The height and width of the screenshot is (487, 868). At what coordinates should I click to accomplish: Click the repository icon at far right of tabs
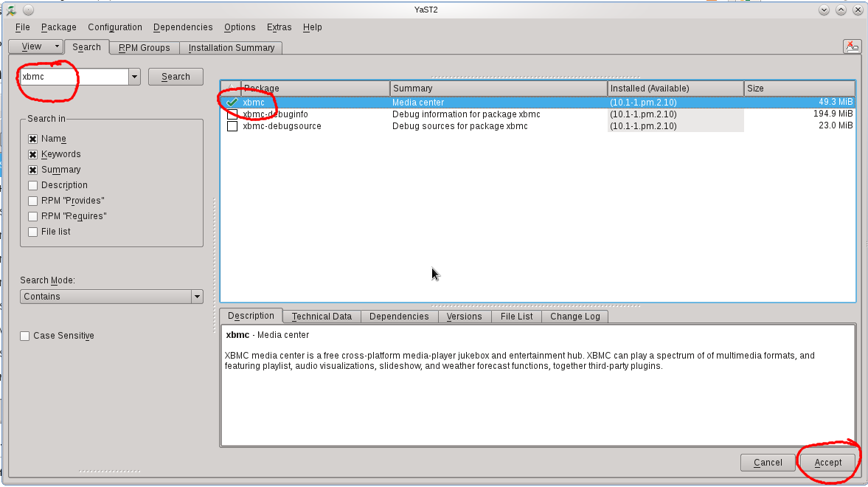[x=852, y=46]
